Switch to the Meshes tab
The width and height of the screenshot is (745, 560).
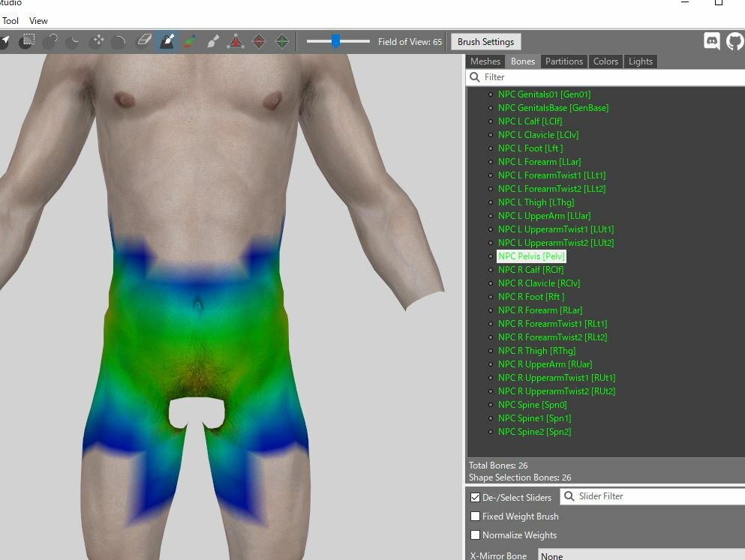click(485, 61)
